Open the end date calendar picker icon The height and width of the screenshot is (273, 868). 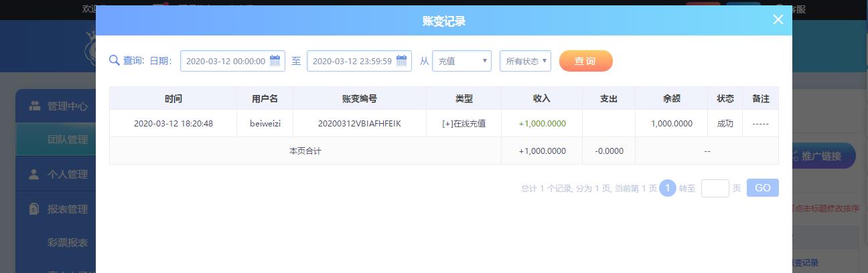click(402, 61)
